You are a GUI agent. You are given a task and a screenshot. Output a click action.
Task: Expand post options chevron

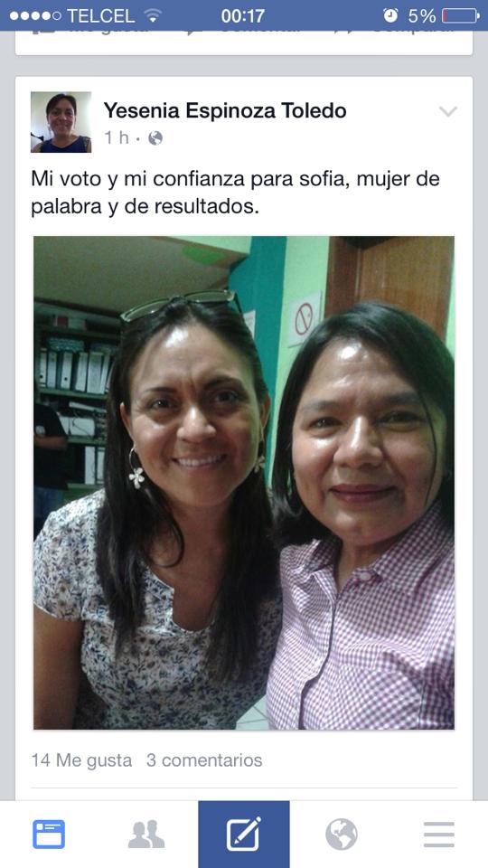tap(448, 111)
